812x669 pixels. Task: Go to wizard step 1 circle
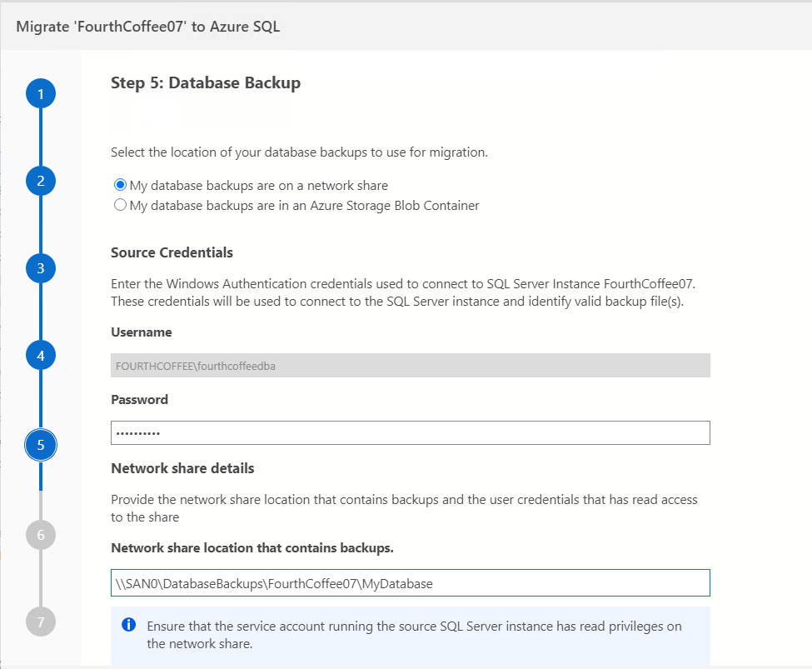40,94
